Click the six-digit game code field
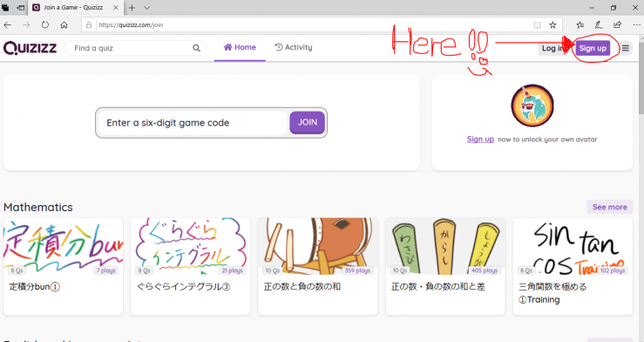The width and height of the screenshot is (644, 342). (x=193, y=122)
